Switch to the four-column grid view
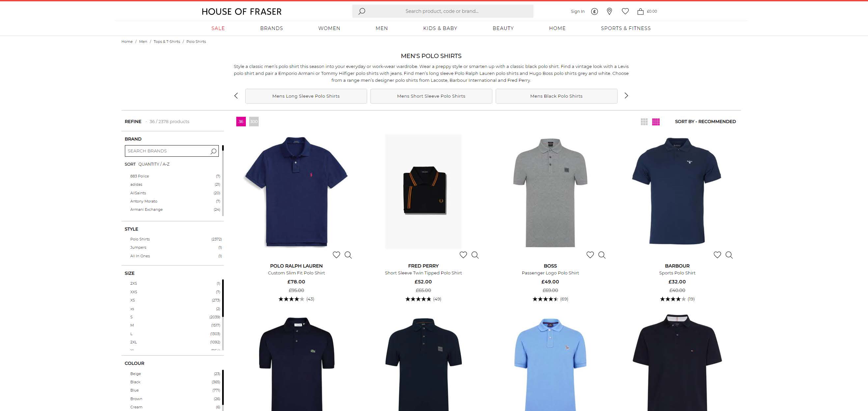The height and width of the screenshot is (411, 868). pos(656,122)
